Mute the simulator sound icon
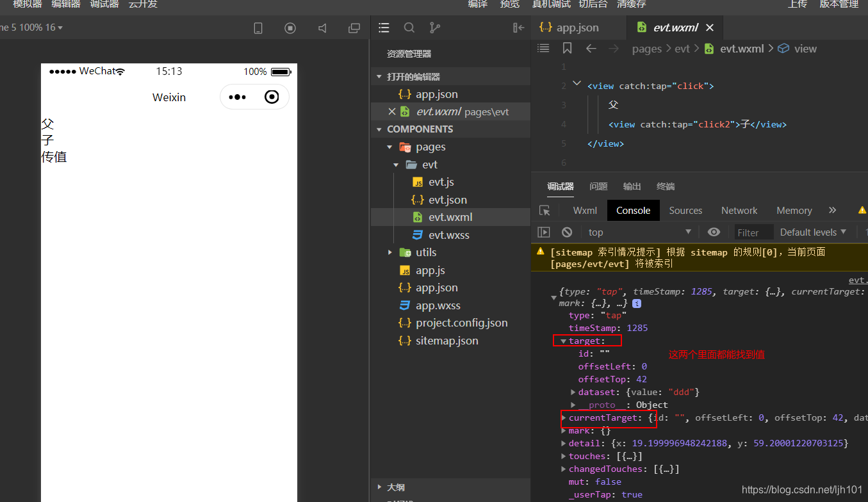 (x=322, y=28)
